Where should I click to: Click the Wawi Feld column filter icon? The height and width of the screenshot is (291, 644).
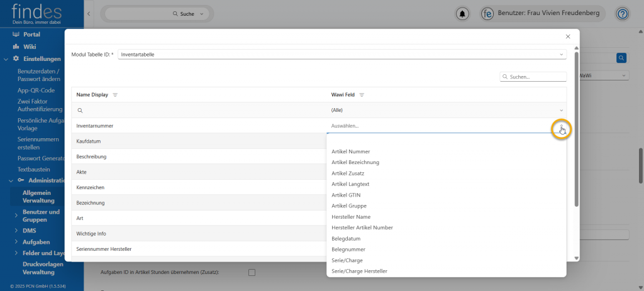coord(362,95)
